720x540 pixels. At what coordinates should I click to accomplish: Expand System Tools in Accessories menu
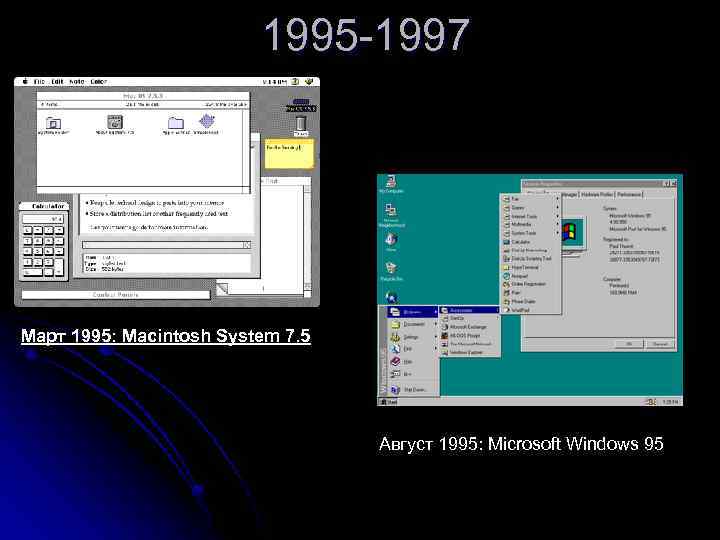530,233
